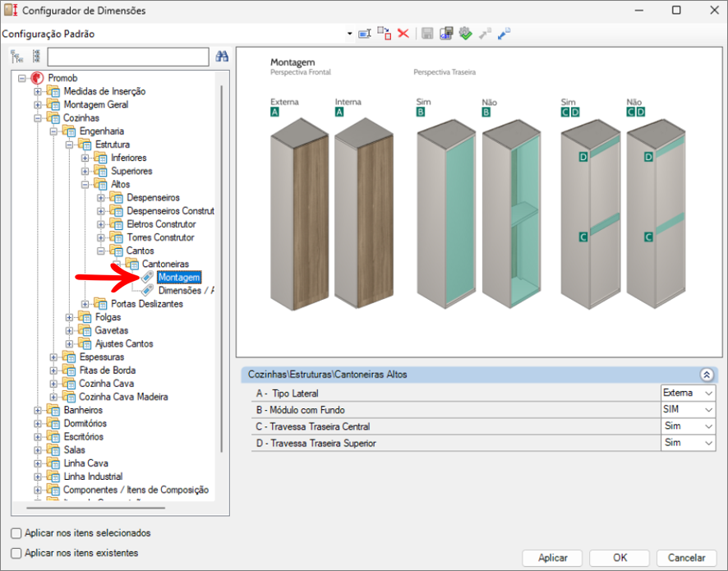The height and width of the screenshot is (571, 728).
Task: Click the tree panel horizontal scrollbar
Action: tap(95, 508)
